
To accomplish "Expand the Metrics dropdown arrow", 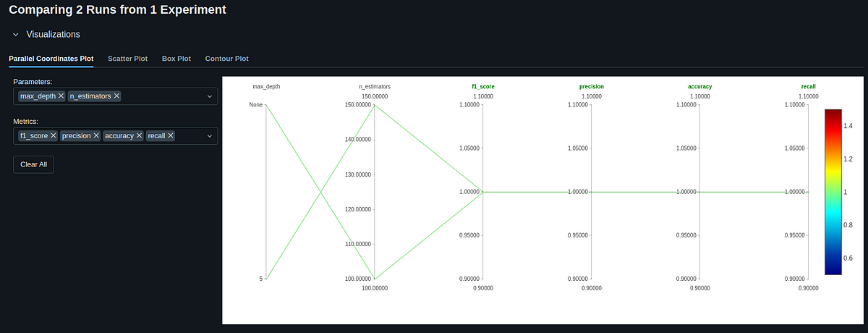I will [x=210, y=135].
